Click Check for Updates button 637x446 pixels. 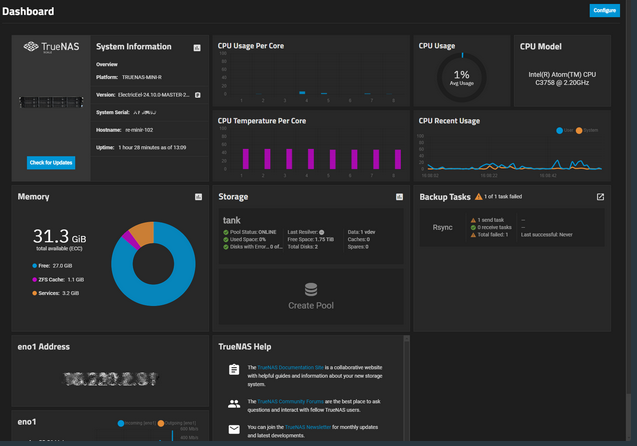pyautogui.click(x=51, y=163)
